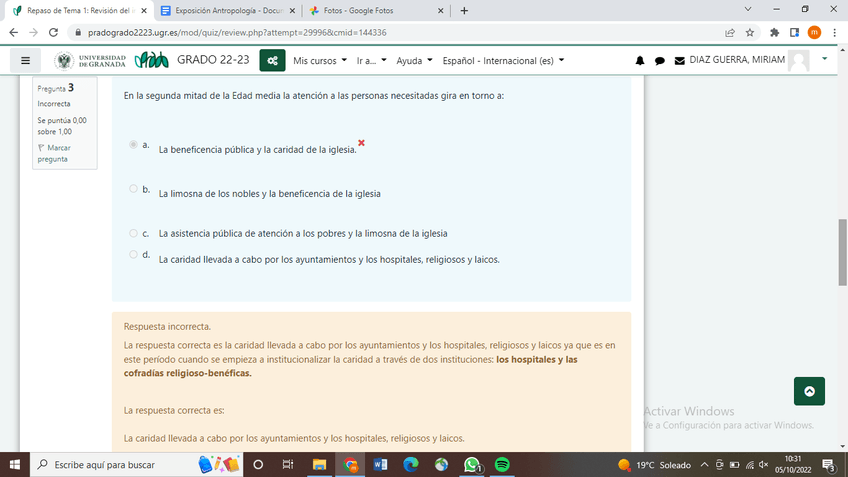Open File Explorer from taskbar
The image size is (848, 477).
point(319,465)
